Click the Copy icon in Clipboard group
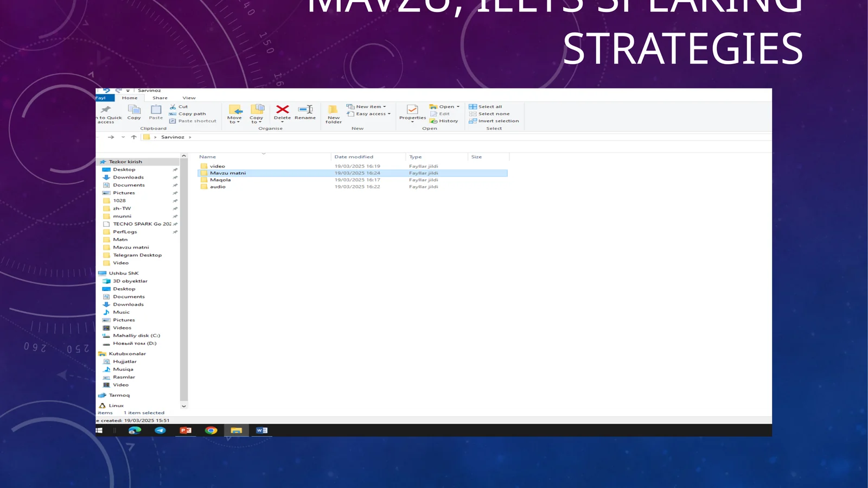868x488 pixels. [x=134, y=112]
